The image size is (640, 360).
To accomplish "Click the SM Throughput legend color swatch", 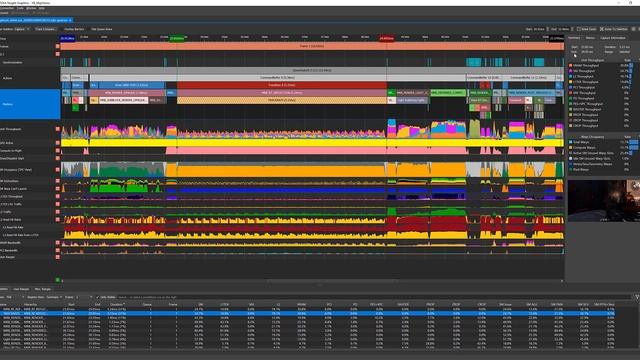I will 571,71.
